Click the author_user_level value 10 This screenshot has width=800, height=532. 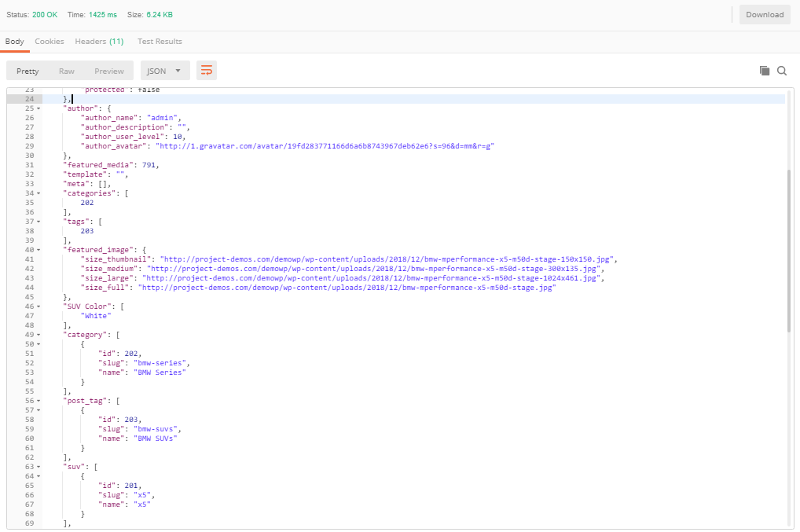178,137
